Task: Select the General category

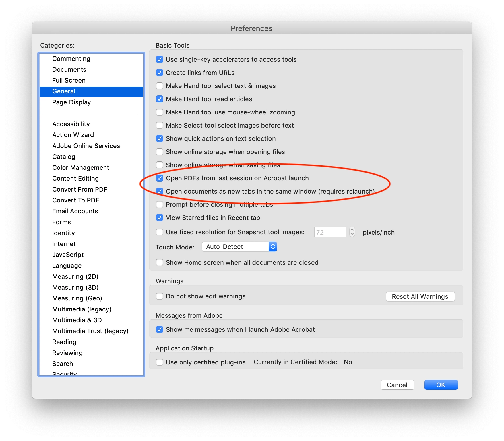Action: pyautogui.click(x=91, y=91)
